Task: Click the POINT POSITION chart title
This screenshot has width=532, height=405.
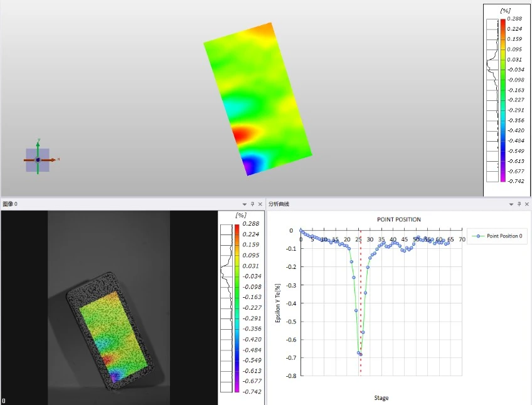Action: pos(398,219)
